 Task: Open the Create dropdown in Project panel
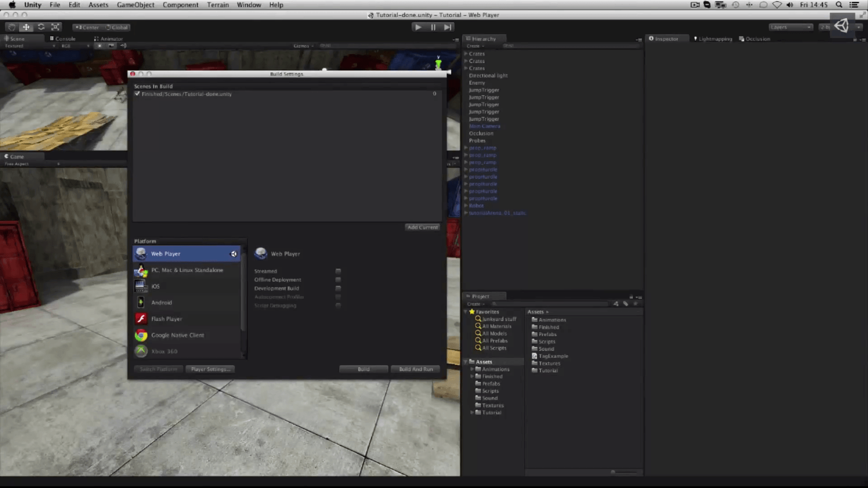476,304
